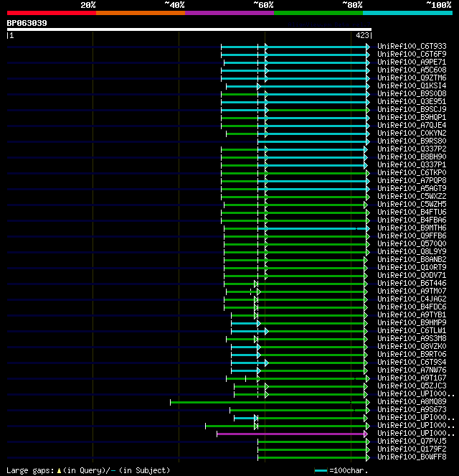Open the UniRef100_B9RS80 entry

point(412,141)
